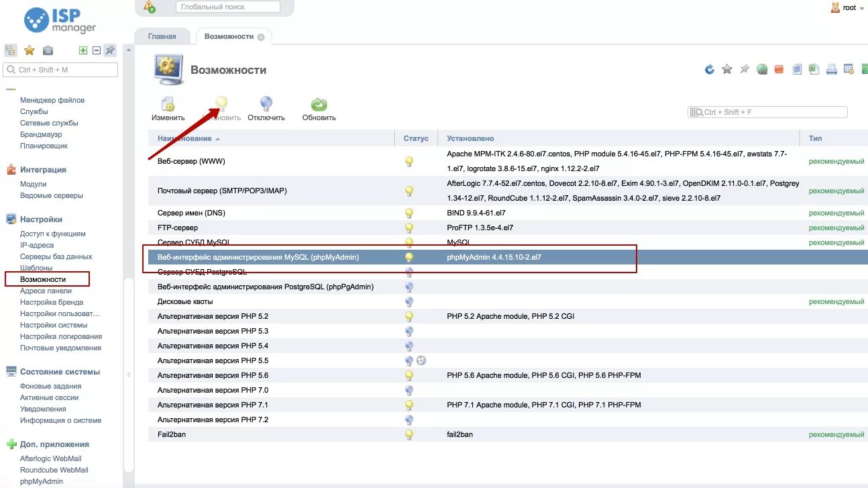Open Модули under Интеграция
This screenshot has width=868, height=488.
pos(34,184)
